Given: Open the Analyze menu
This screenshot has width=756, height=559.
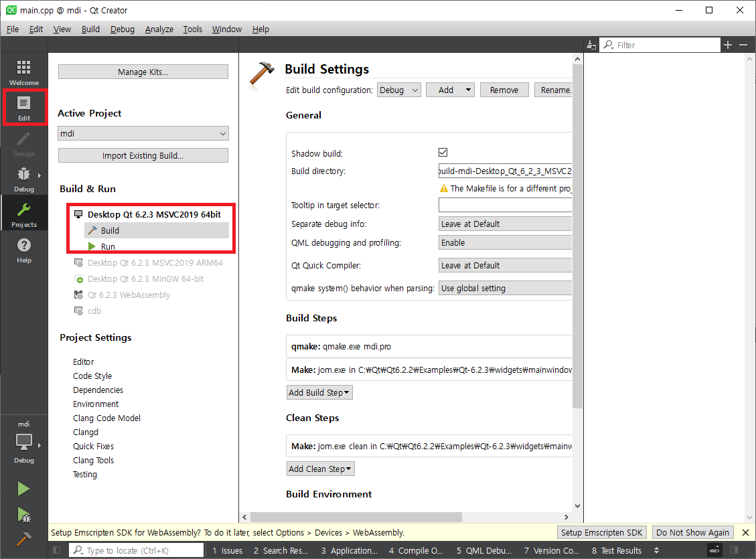Looking at the screenshot, I should (159, 29).
